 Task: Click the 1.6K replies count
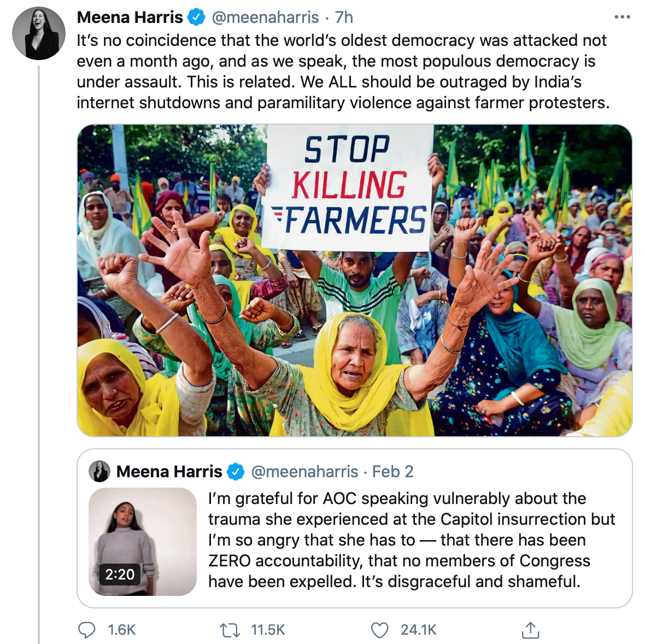(121, 630)
